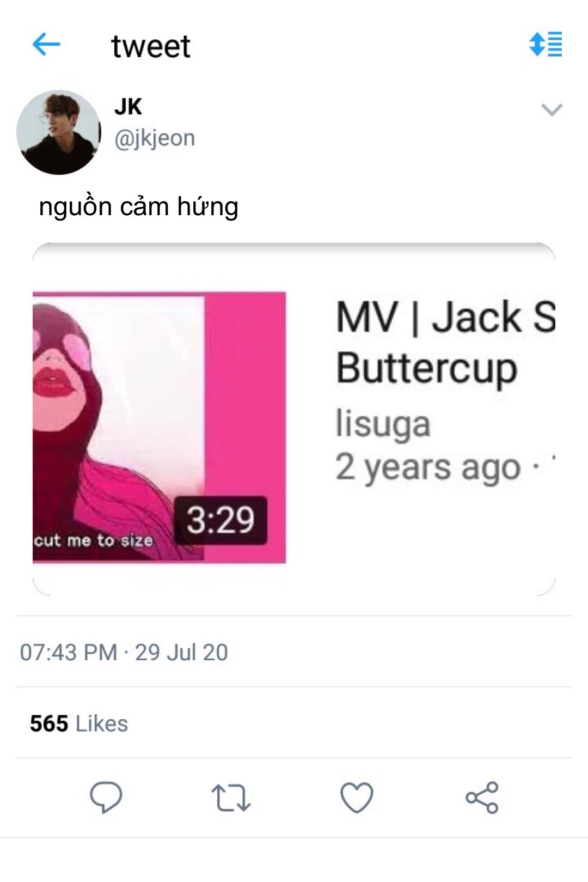Expand the tweet options chevron
Viewport: 588px width, 882px height.
(552, 110)
